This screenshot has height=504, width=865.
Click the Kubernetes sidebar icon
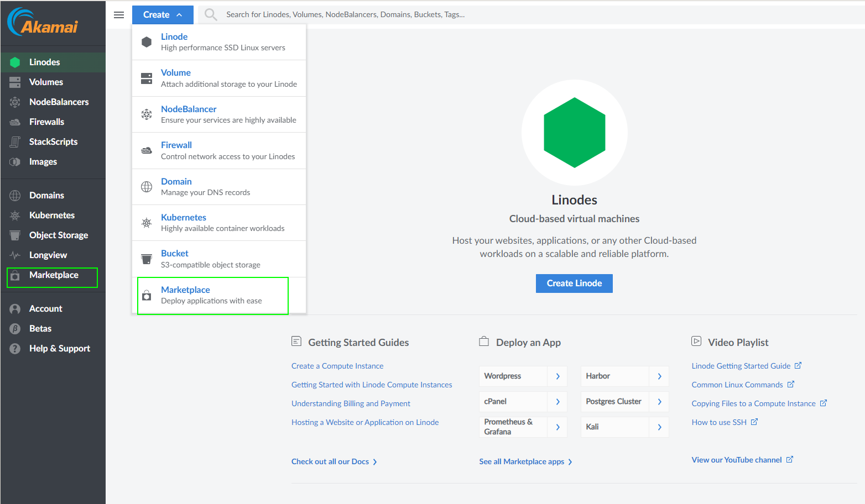click(16, 215)
